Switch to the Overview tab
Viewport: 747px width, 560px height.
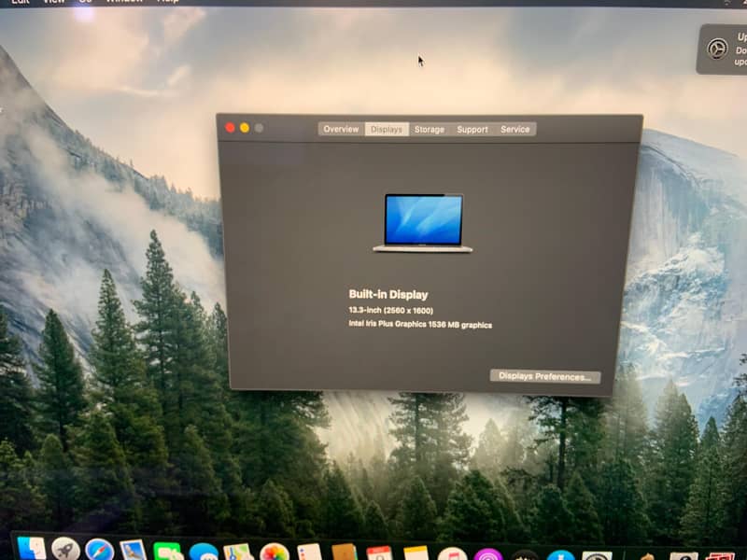[x=341, y=130]
